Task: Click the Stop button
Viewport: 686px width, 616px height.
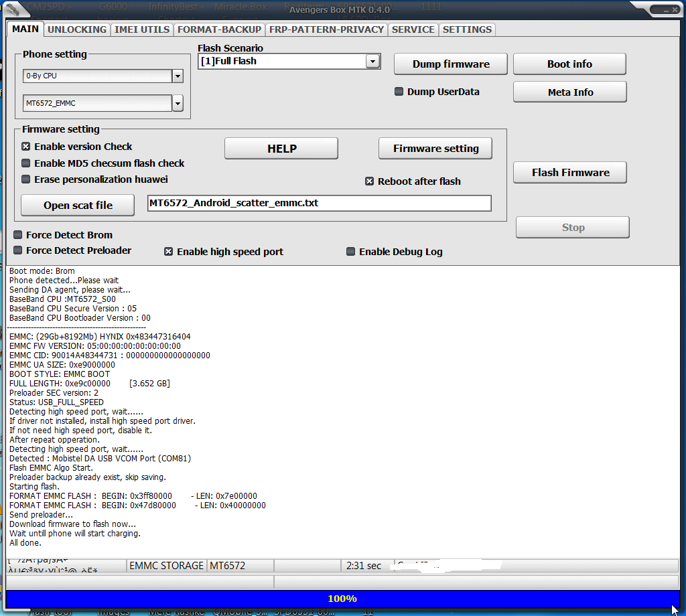Action: tap(573, 228)
